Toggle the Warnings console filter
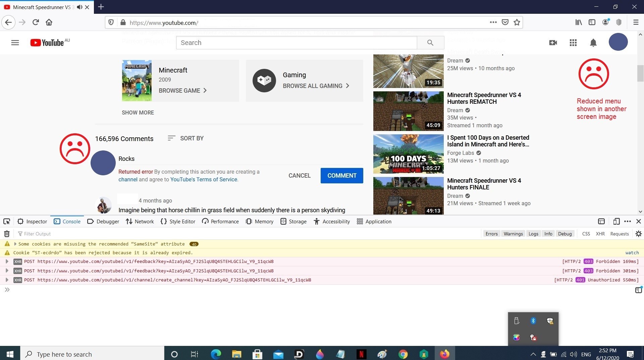This screenshot has width=644, height=360. [x=513, y=234]
